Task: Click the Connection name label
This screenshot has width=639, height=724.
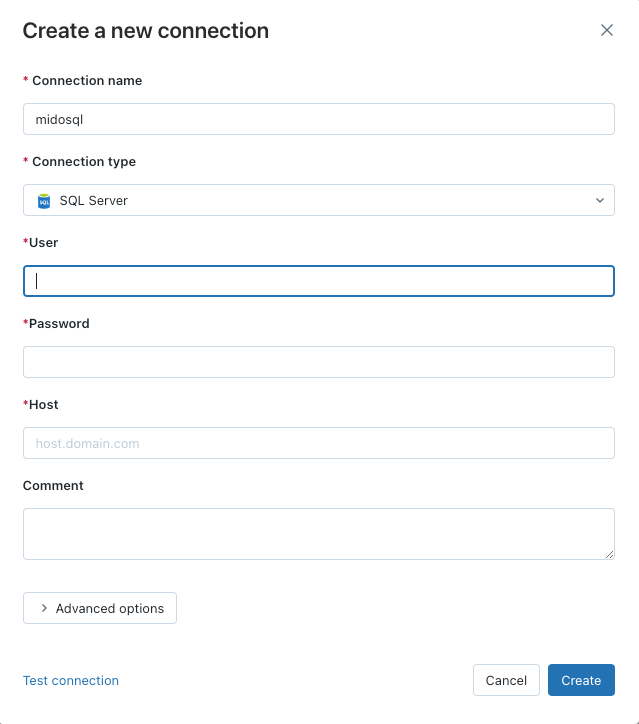Action: coord(87,81)
